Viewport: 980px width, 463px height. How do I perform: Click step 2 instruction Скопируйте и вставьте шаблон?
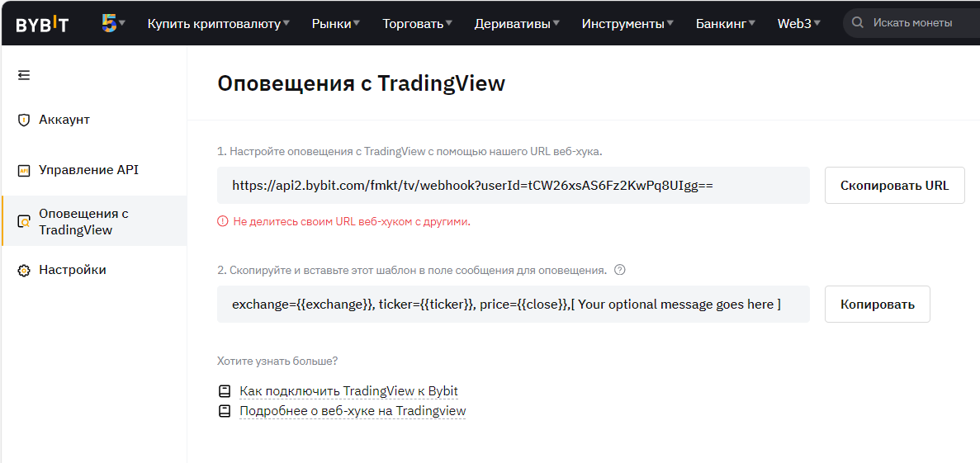coord(412,271)
